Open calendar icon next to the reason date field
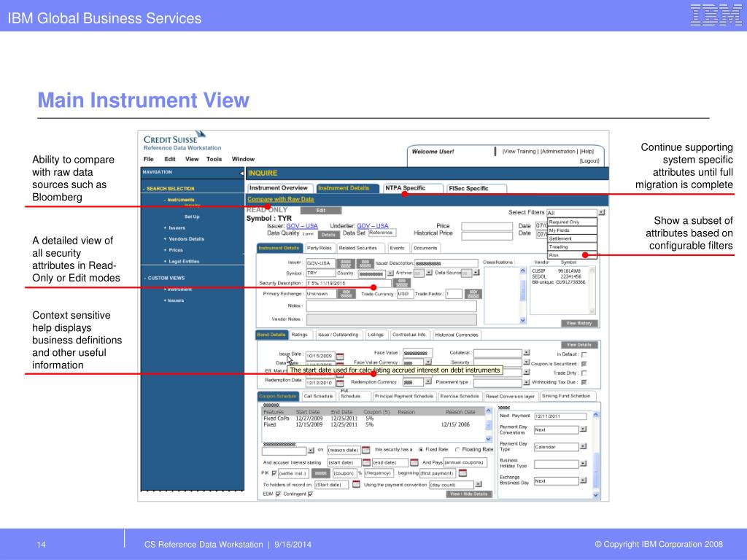The height and width of the screenshot is (560, 747). pos(366,450)
